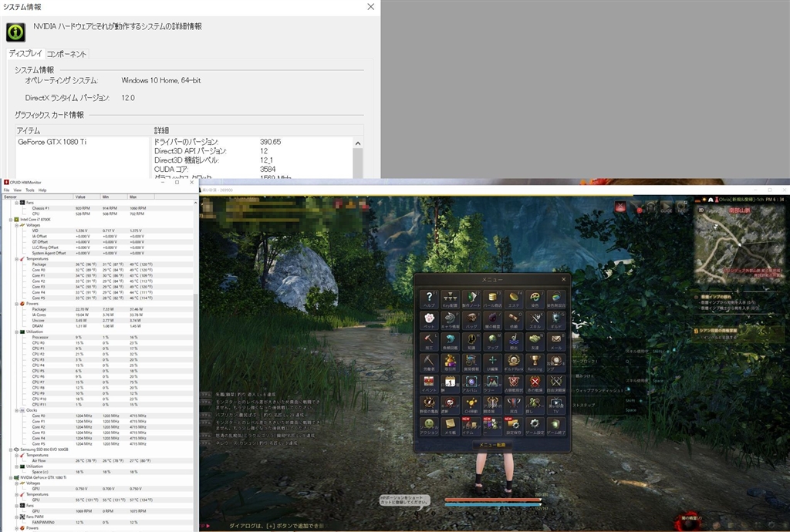Collapse the CPU Temperatures node with Package row

click(x=16, y=259)
